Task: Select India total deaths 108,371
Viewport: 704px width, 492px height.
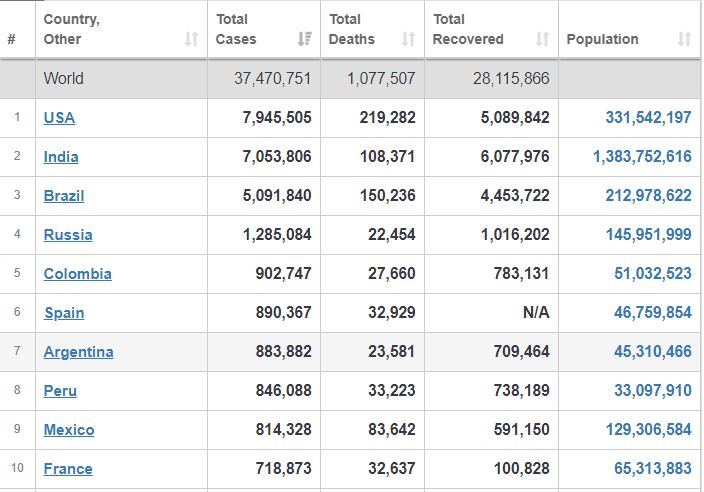Action: (x=387, y=157)
